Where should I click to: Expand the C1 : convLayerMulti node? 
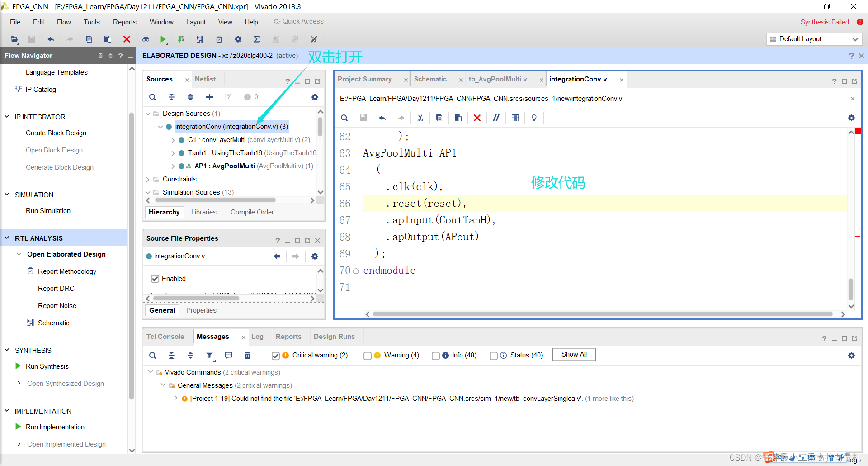(x=173, y=140)
